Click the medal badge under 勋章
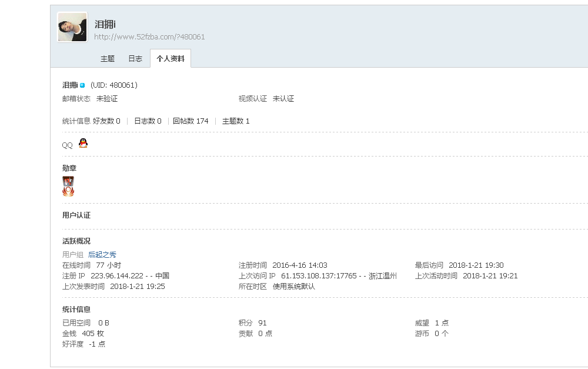Screen dimensions: 588x369 [68, 186]
